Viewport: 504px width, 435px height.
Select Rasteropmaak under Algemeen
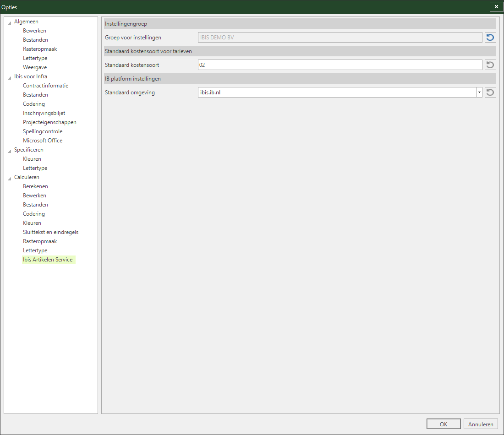pos(40,49)
